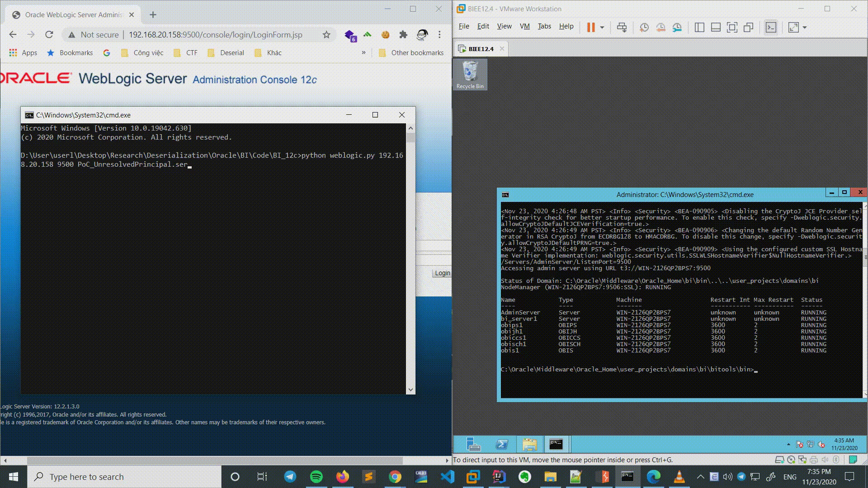Open Spotify from the taskbar
The width and height of the screenshot is (868, 488).
point(316,477)
